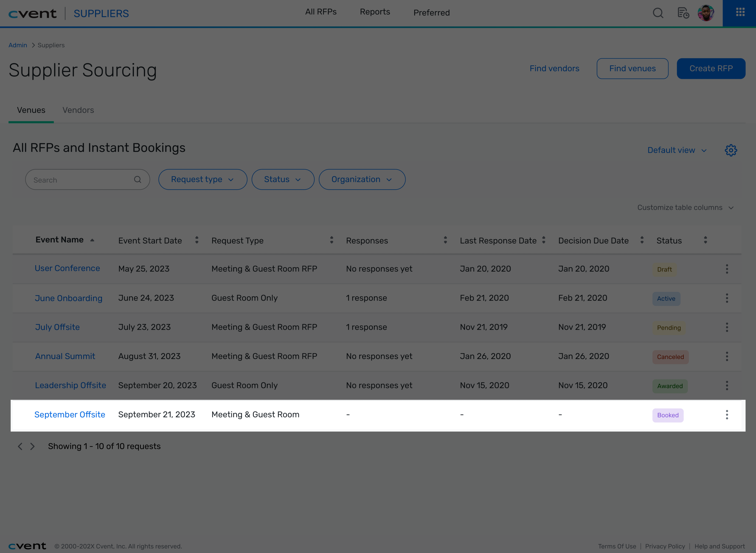Click the Pending status badge
Viewport: 756px width, 553px height.
point(669,328)
